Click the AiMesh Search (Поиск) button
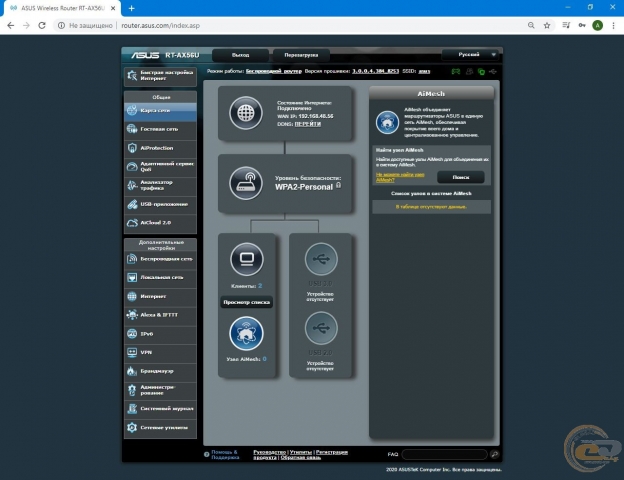The image size is (624, 480). click(x=461, y=177)
